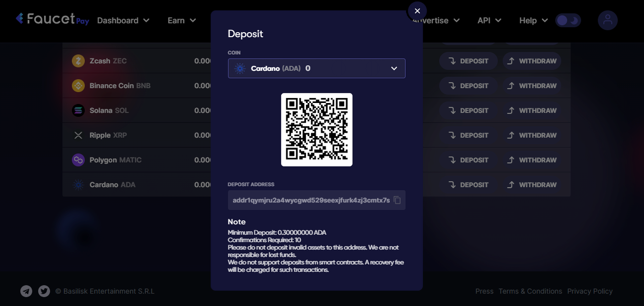The height and width of the screenshot is (306, 644).
Task: Deposit Ripple XRP
Action: point(468,135)
